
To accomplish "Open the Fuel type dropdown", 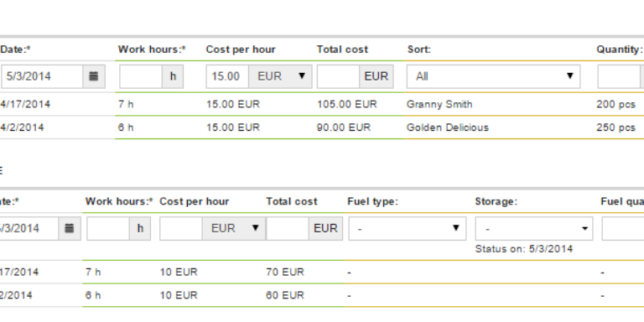I will coord(408,228).
